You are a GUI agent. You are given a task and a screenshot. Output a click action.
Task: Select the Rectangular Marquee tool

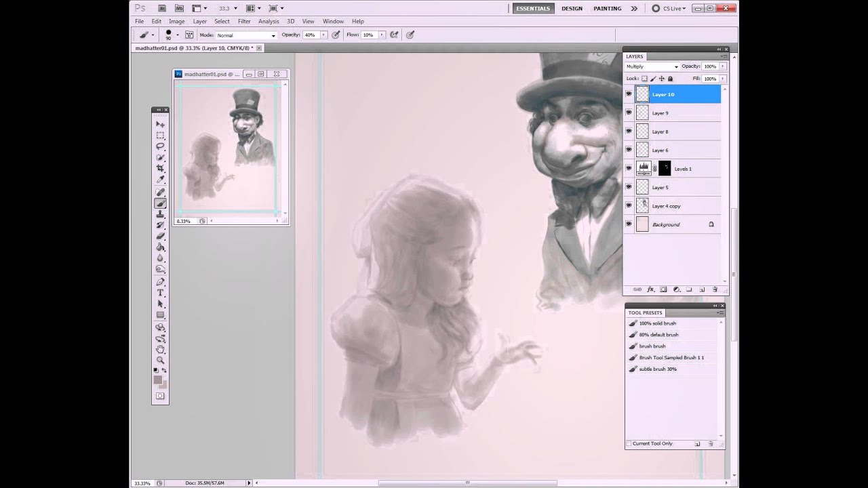(160, 136)
